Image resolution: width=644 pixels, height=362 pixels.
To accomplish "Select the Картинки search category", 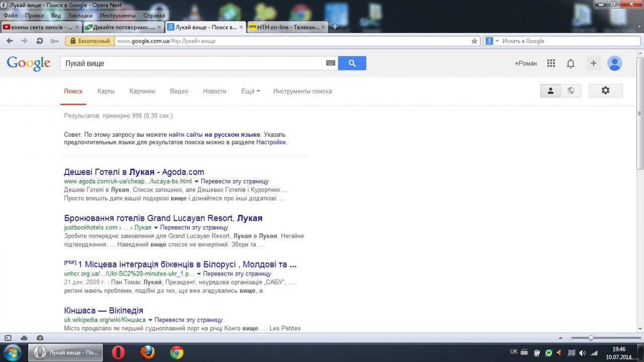I will point(142,92).
